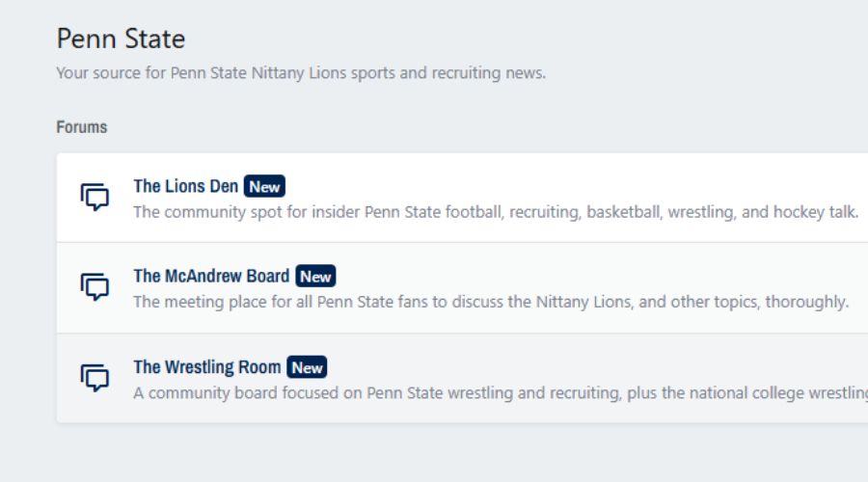Screen dimensions: 868x482
Task: Click the New badge next to The Wrestling Room
Action: tap(307, 367)
